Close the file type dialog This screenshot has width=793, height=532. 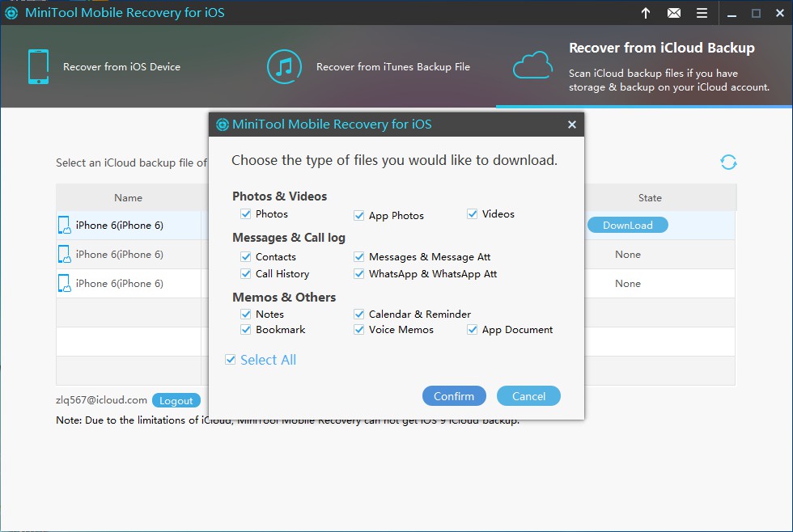point(571,125)
